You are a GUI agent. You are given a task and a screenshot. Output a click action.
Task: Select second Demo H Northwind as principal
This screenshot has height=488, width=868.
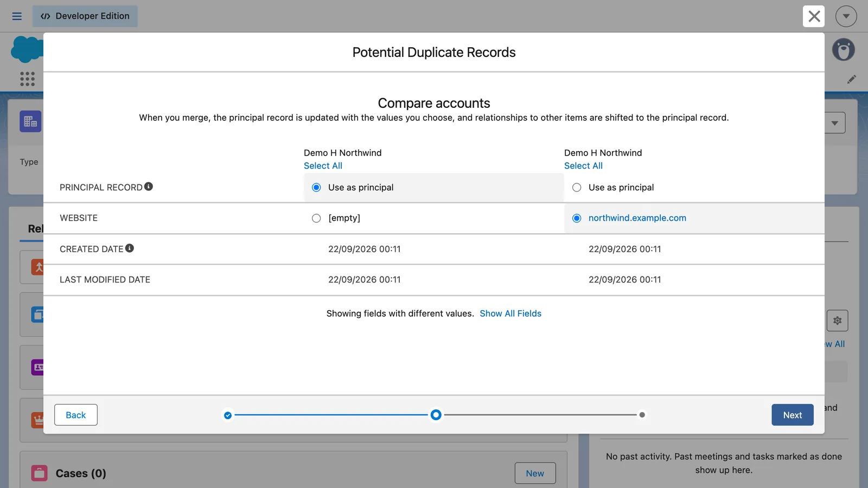577,188
